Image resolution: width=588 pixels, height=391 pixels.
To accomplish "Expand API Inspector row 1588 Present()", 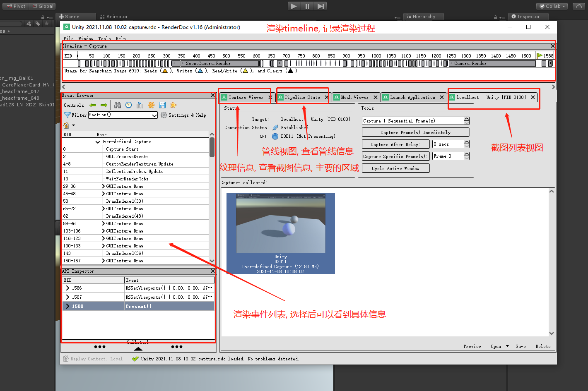I will tap(67, 306).
